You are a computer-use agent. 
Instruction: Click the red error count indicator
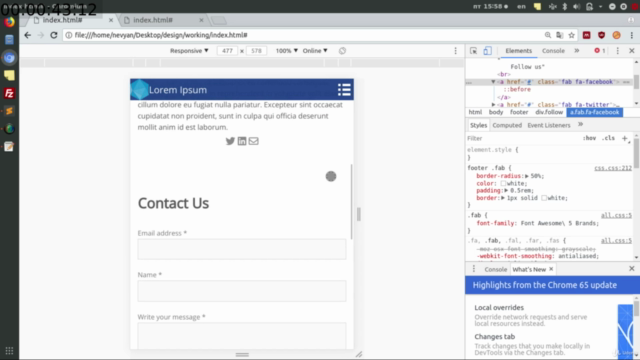pyautogui.click(x=600, y=51)
